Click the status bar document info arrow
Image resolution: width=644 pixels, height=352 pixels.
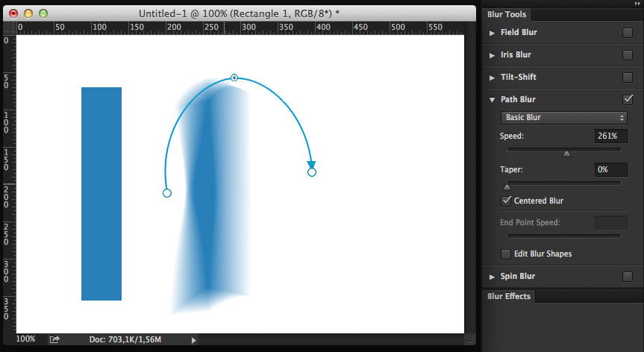click(194, 340)
